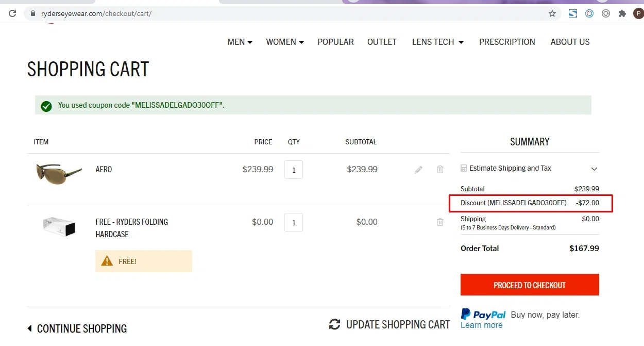Click the AERO sunglasses thumbnail
The height and width of the screenshot is (346, 644).
59,173
